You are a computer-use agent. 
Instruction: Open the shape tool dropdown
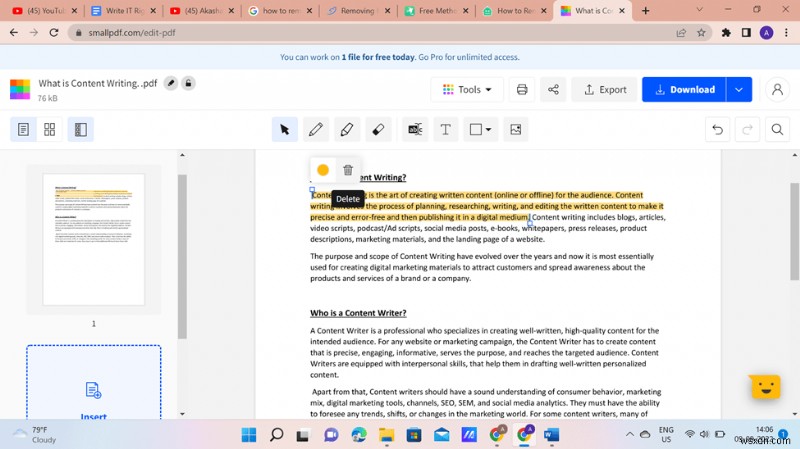coord(481,130)
